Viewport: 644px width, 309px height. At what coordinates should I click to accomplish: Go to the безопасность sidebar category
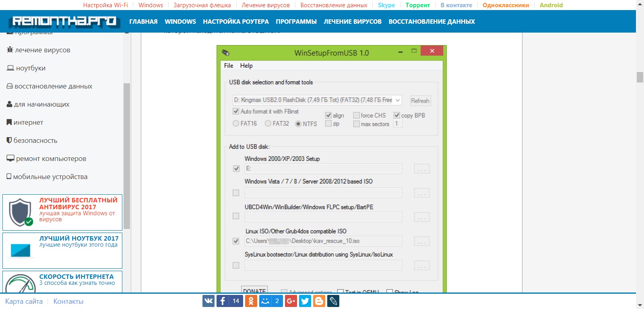[x=35, y=140]
